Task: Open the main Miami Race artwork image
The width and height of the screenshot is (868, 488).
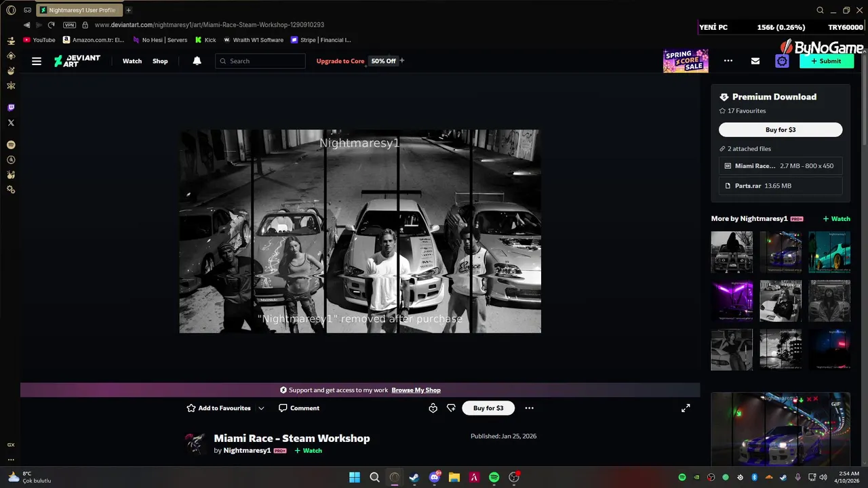Action: click(360, 231)
